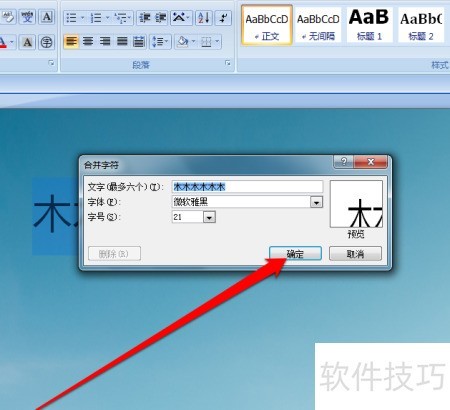Select the 无间隔 style

pyautogui.click(x=318, y=25)
